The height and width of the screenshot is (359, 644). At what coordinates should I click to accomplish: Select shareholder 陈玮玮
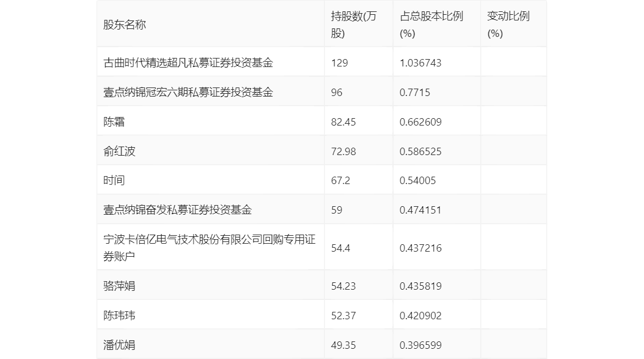coord(119,315)
